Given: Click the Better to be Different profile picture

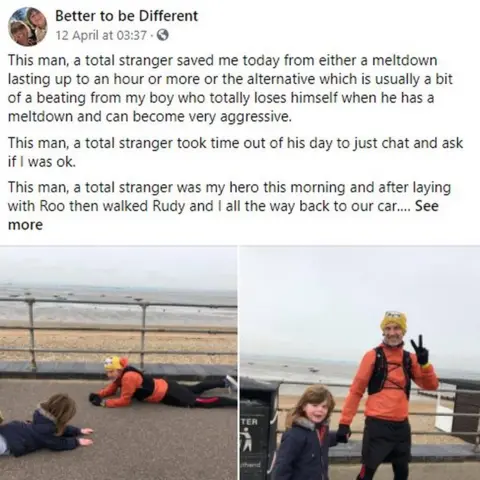Looking at the screenshot, I should pyautogui.click(x=28, y=27).
